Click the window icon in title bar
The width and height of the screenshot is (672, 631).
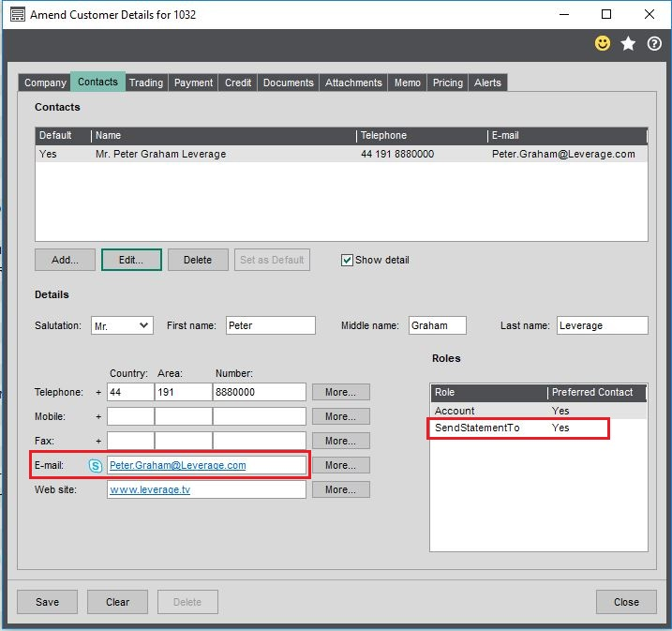click(17, 15)
